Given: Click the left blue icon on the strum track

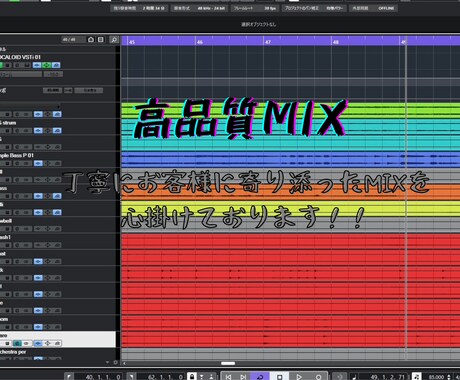Looking at the screenshot, I should tap(38, 130).
